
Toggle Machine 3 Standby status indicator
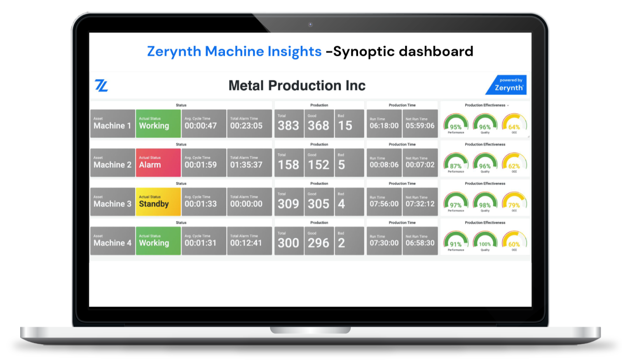coord(158,201)
